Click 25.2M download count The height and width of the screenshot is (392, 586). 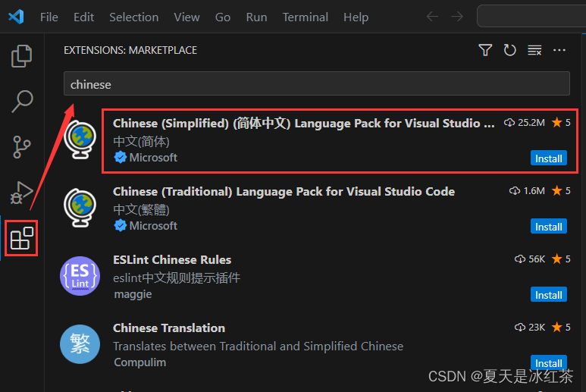coord(525,123)
